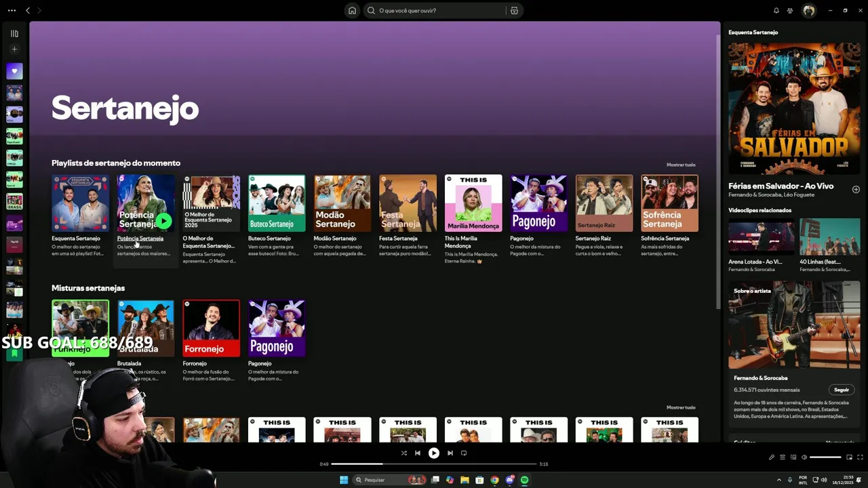Toggle the lyrics microphone icon
Screen dimensions: 868x488
click(x=771, y=457)
